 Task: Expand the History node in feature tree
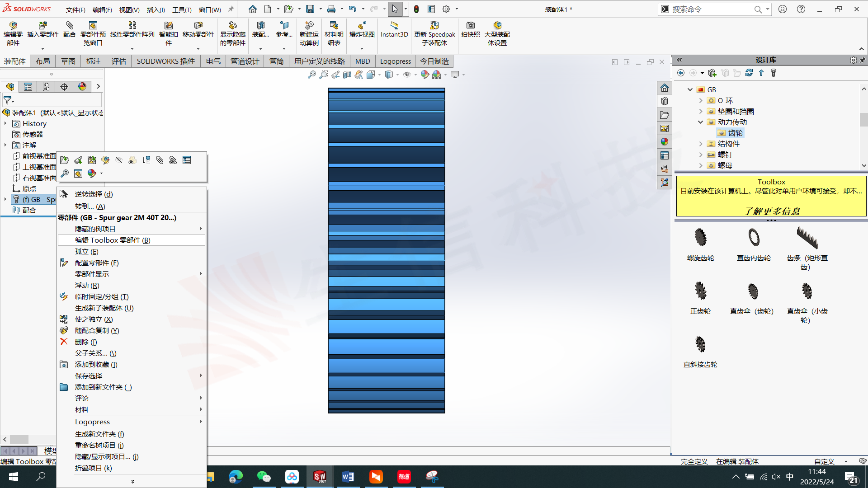tap(5, 123)
